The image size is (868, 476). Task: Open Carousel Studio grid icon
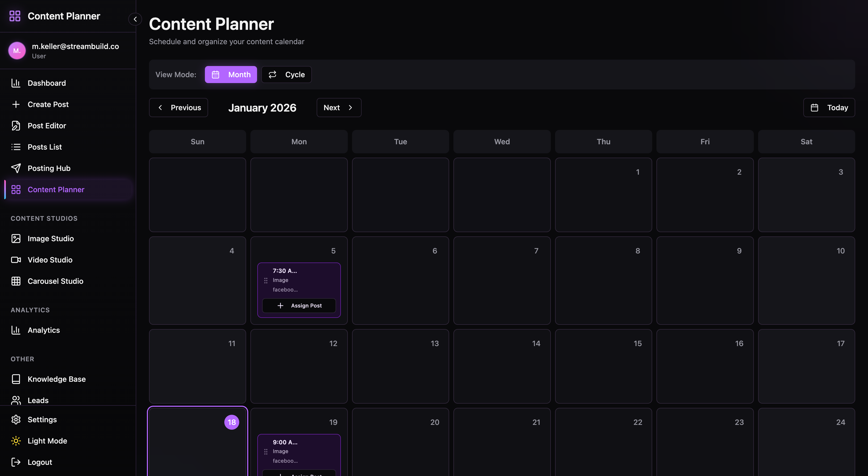tap(16, 281)
